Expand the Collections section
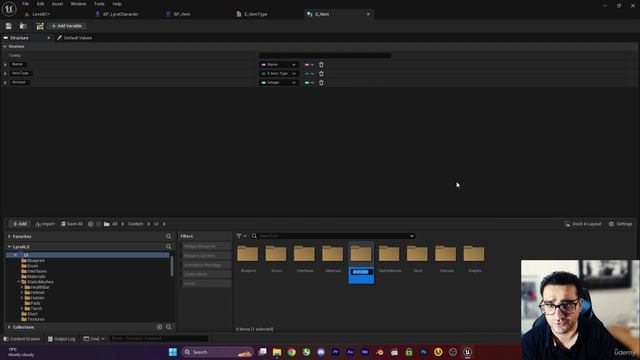This screenshot has height=360, width=640. (x=9, y=327)
